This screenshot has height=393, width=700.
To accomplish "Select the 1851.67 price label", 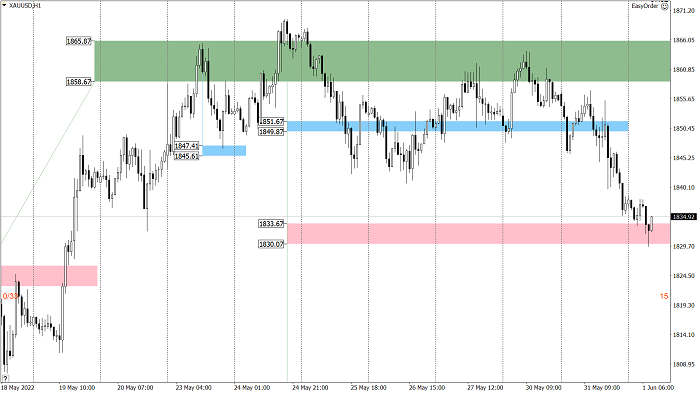I will point(271,121).
